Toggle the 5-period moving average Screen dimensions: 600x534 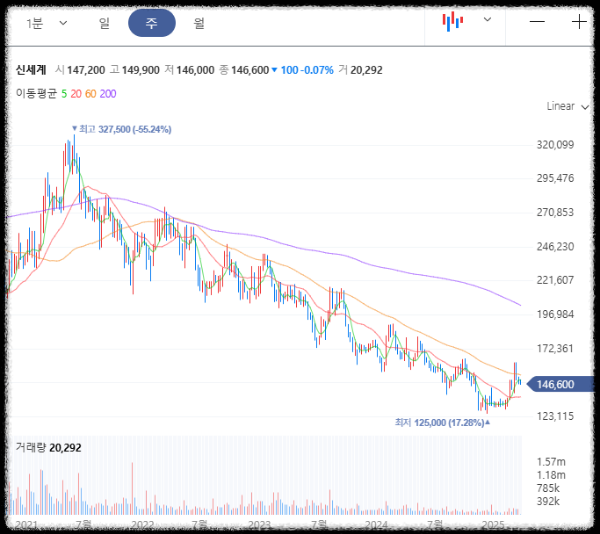point(64,94)
